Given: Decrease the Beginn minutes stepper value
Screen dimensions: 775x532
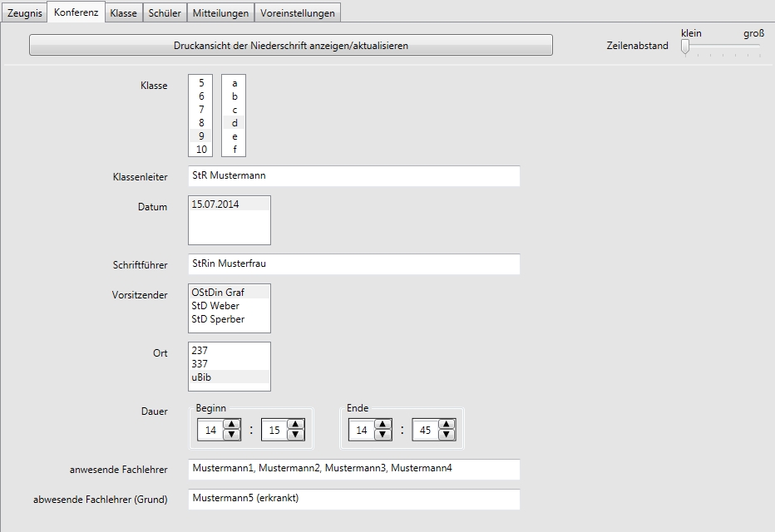Looking at the screenshot, I should pos(295,435).
